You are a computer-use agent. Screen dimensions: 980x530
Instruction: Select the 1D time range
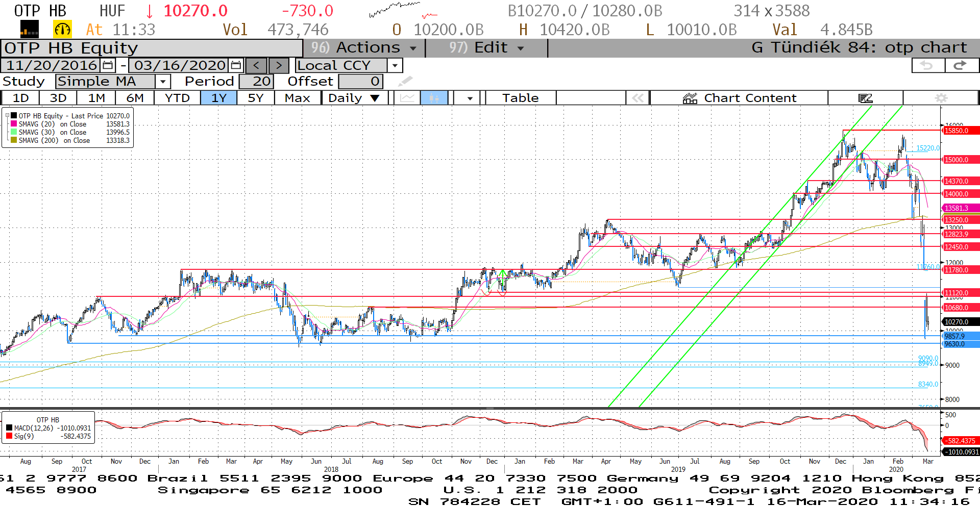(20, 98)
